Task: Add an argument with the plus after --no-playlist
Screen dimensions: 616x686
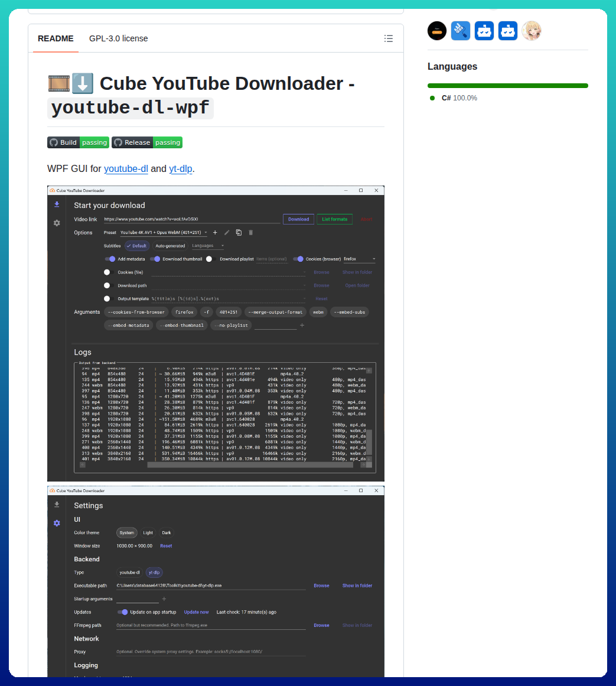Action: tap(302, 326)
